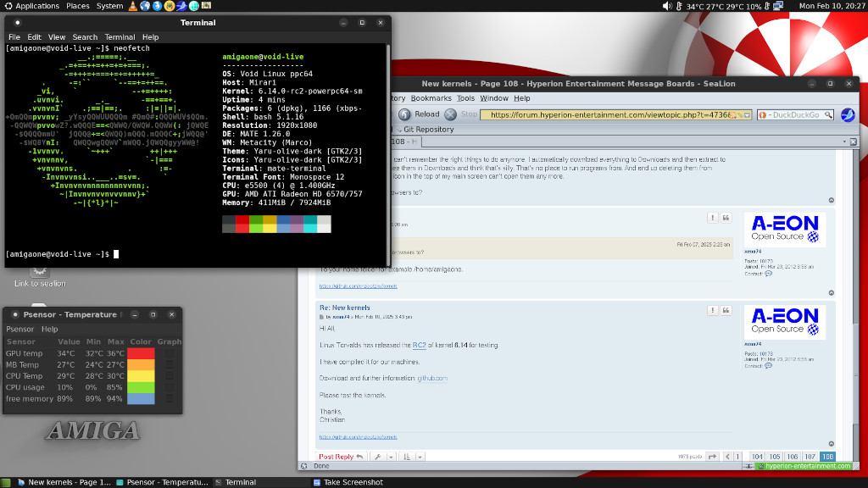Go to page 104 of the topic
Screen dimensions: 868x488
(x=757, y=457)
